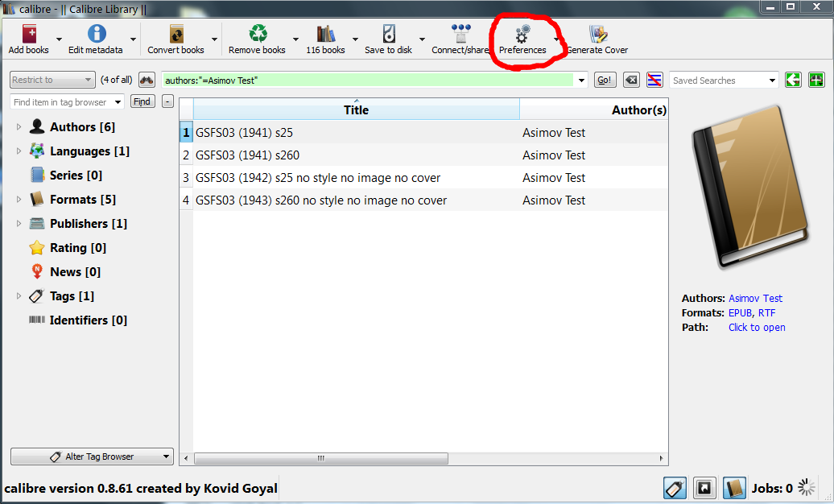Select book GSFS03 (1941) s25
This screenshot has width=834, height=504.
point(244,133)
